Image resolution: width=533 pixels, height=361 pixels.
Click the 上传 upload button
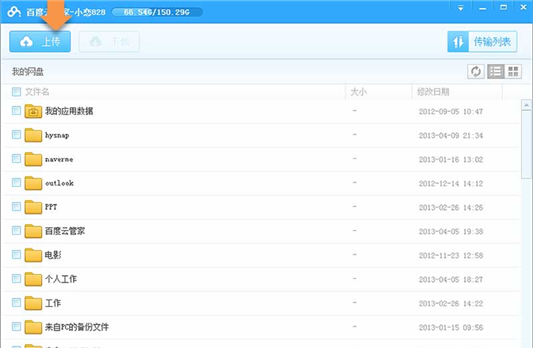40,41
